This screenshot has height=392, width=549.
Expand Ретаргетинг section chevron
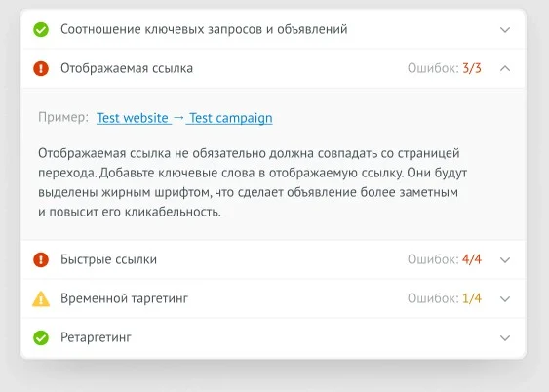coord(505,338)
